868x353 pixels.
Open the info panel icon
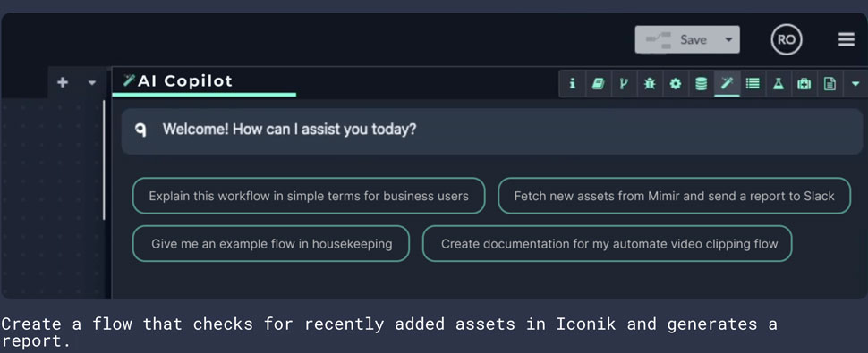[573, 84]
